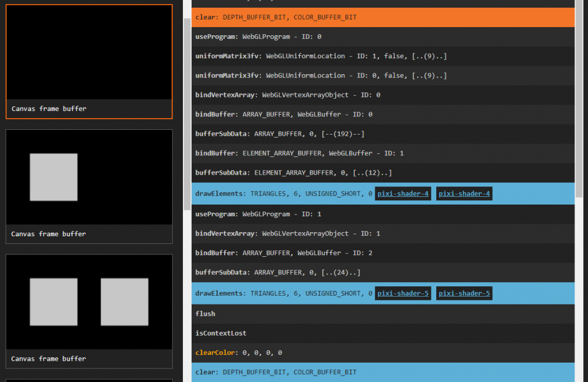Click the second pixi-shader-4 link
The image size is (588, 382).
464,194
